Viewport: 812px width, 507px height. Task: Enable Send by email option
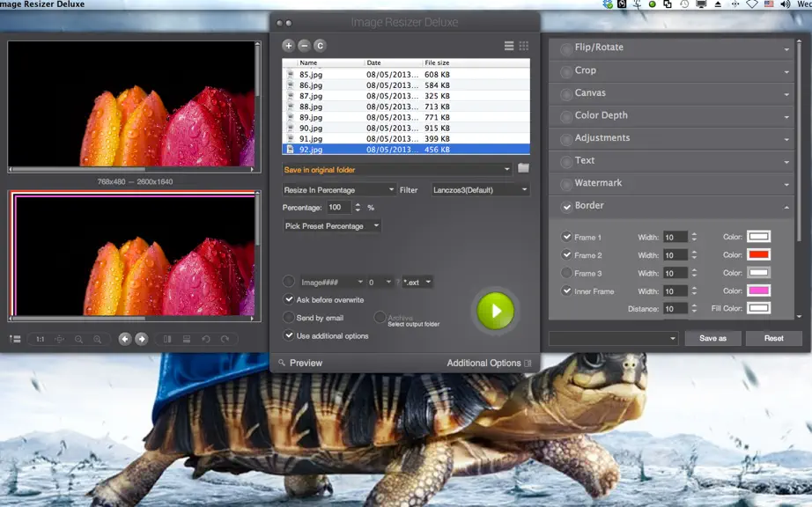coord(289,317)
